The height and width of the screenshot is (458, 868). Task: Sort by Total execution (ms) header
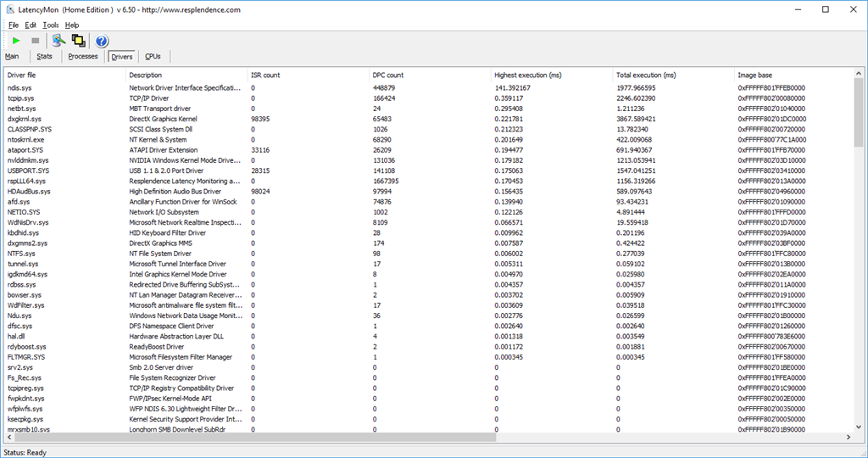(x=674, y=75)
